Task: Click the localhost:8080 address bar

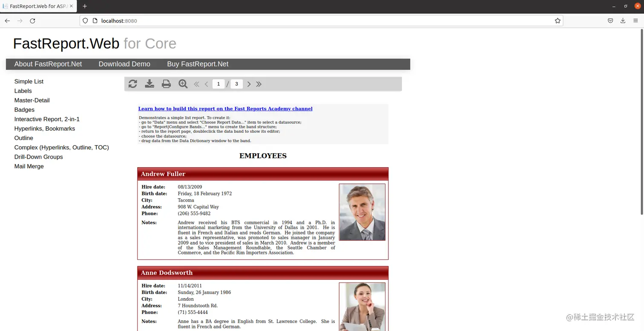Action: pyautogui.click(x=321, y=20)
